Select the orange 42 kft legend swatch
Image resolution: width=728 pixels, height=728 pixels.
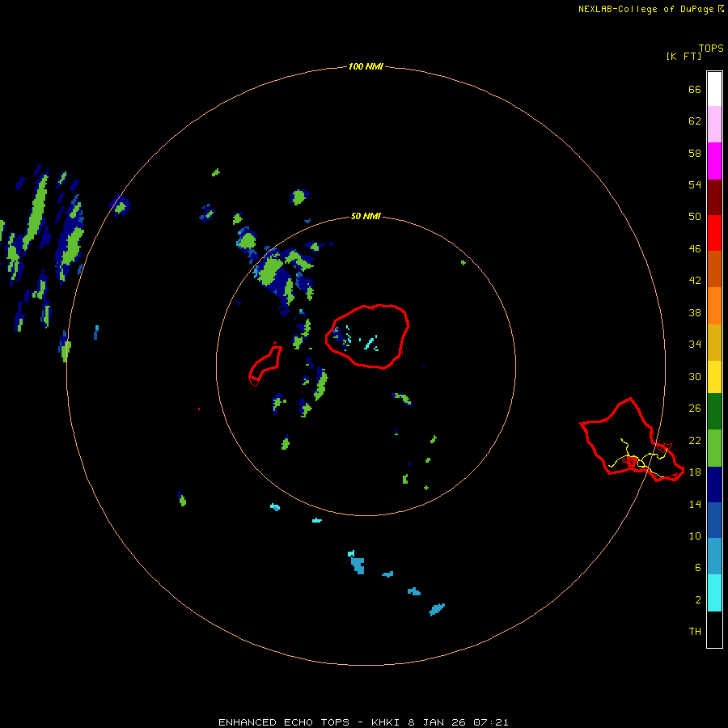[714, 306]
